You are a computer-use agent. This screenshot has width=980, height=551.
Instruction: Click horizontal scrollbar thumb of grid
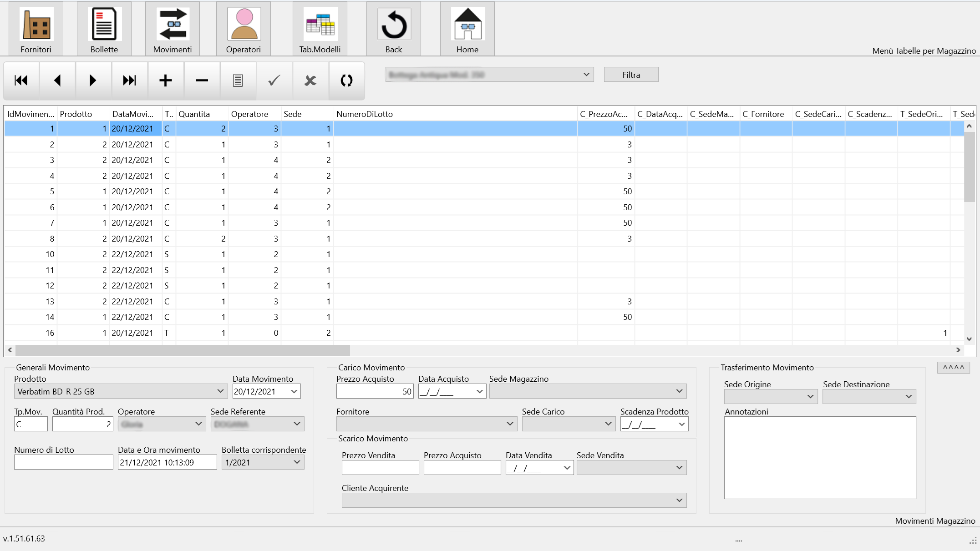click(x=183, y=350)
